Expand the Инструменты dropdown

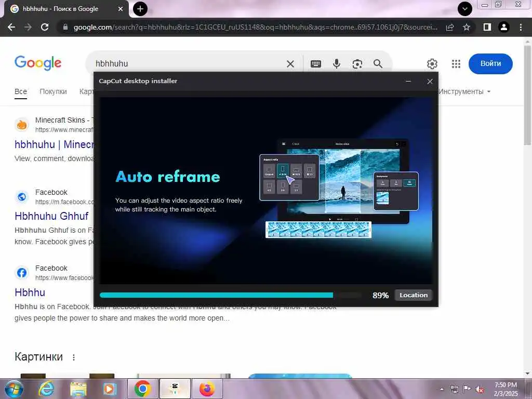tap(464, 91)
